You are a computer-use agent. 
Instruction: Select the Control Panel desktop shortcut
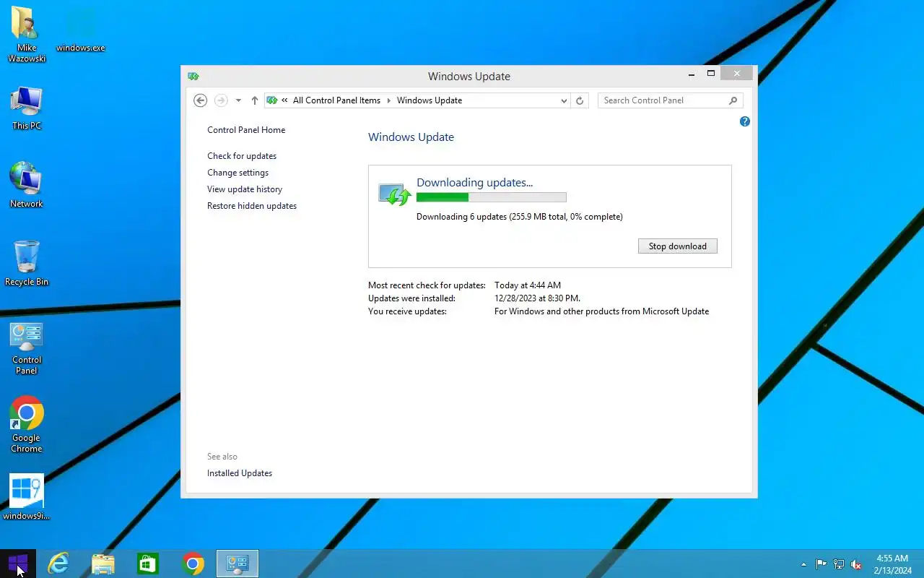[27, 348]
